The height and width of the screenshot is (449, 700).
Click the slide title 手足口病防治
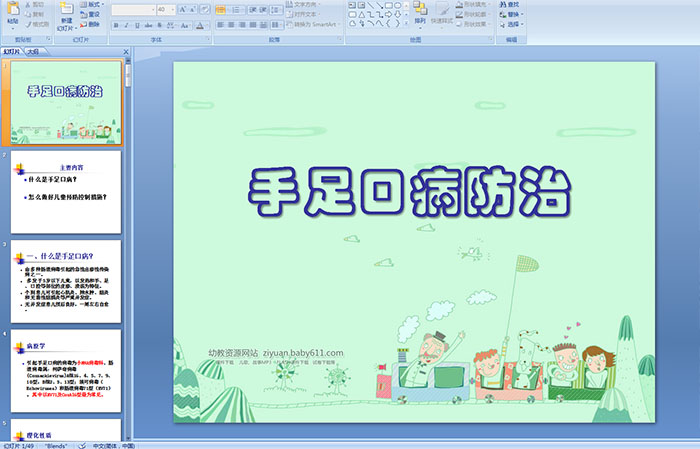(409, 192)
